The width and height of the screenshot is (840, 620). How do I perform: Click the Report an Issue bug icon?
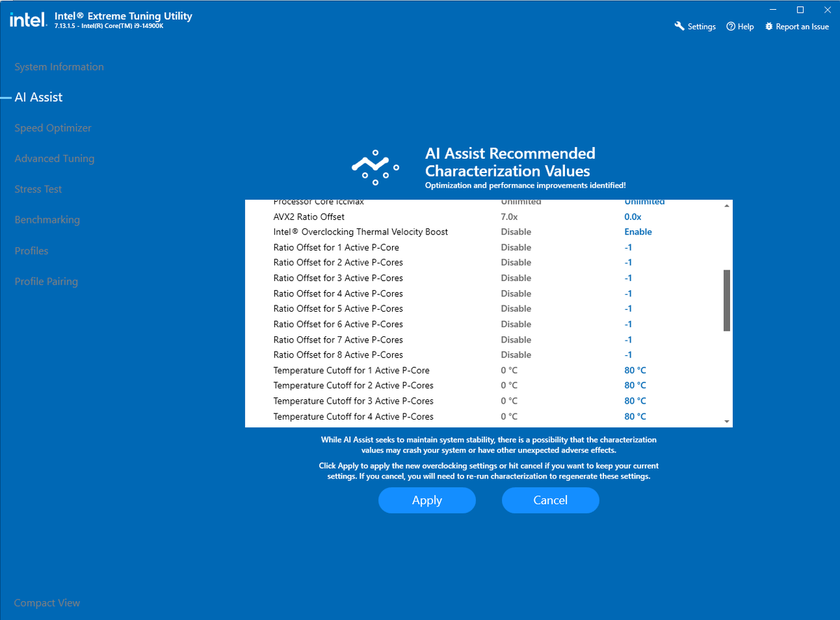click(x=769, y=27)
